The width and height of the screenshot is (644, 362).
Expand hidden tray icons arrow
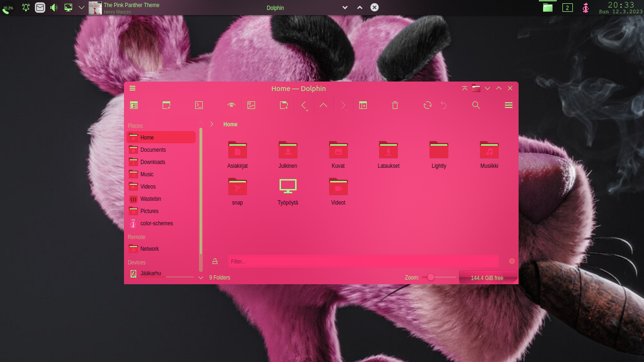coord(81,8)
